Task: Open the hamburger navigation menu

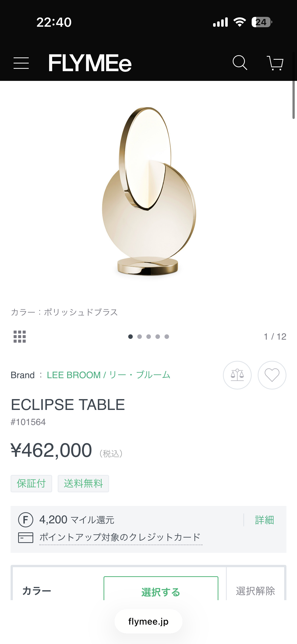Action: pyautogui.click(x=21, y=63)
